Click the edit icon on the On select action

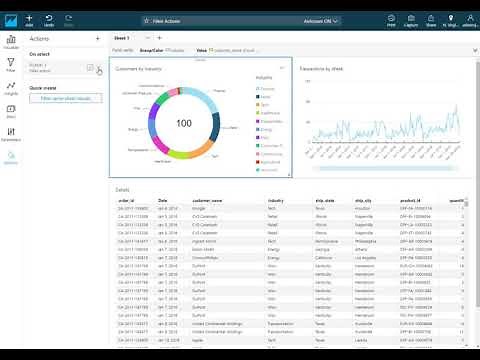click(90, 68)
